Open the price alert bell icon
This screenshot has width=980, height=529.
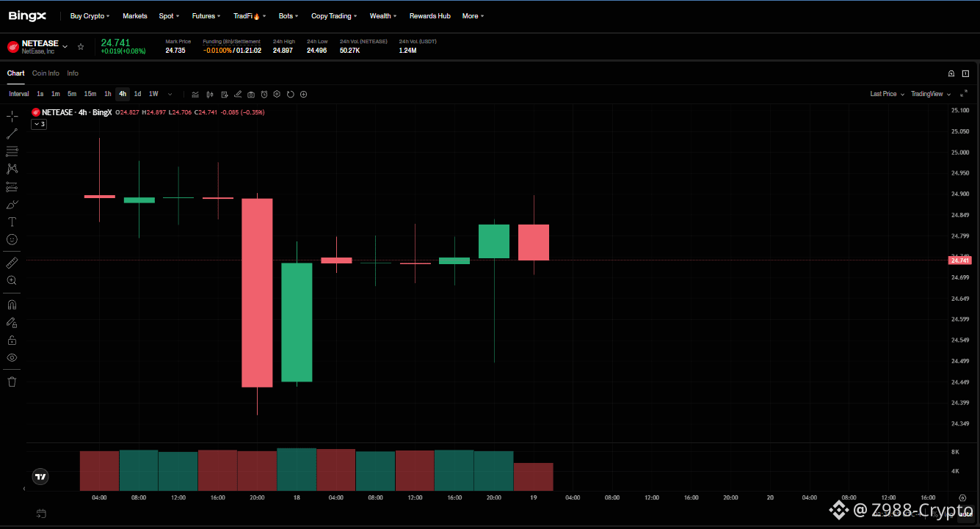click(951, 73)
